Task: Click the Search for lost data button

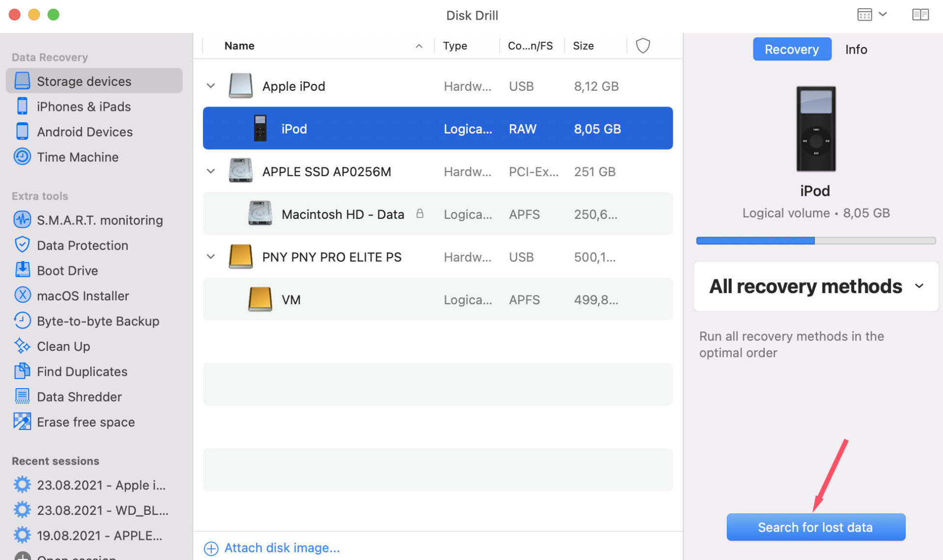Action: (815, 527)
